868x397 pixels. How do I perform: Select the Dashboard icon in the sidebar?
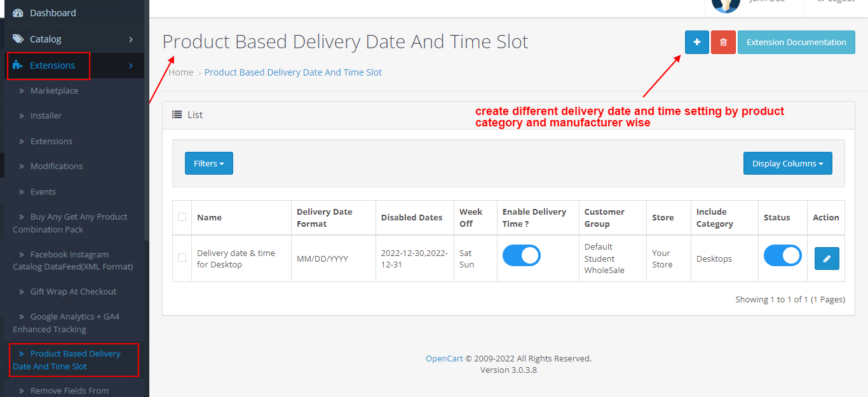point(19,12)
